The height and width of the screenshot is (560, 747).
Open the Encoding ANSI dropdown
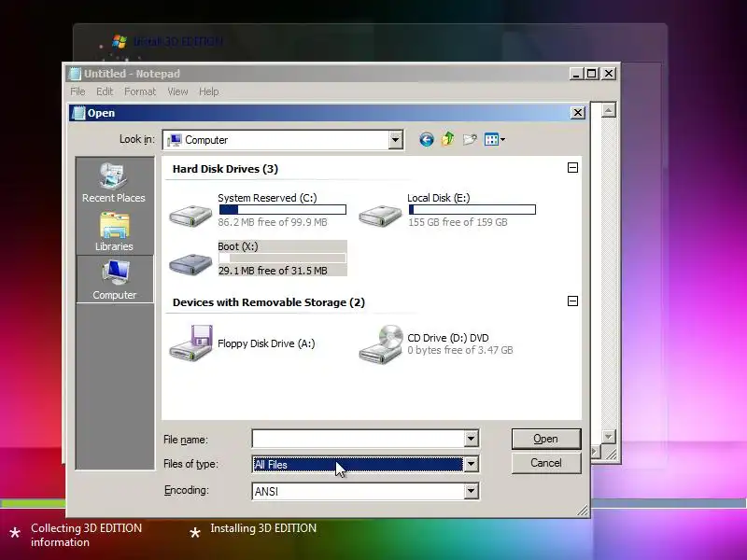472,491
